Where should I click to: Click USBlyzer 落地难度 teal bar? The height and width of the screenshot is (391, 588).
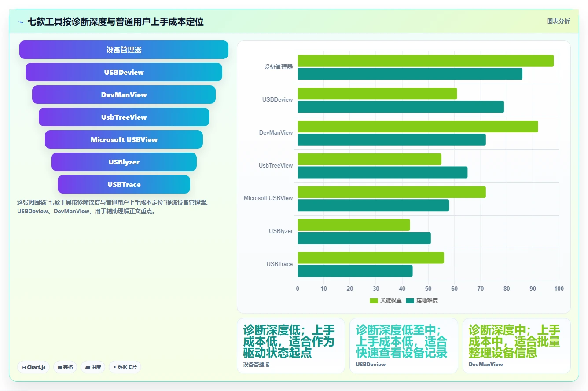coord(364,238)
